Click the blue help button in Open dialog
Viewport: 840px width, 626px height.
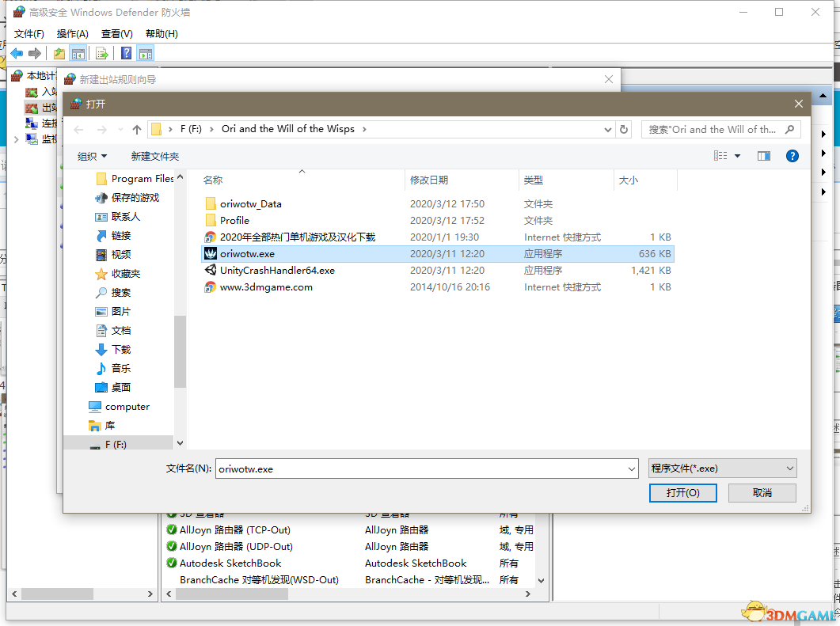[792, 156]
